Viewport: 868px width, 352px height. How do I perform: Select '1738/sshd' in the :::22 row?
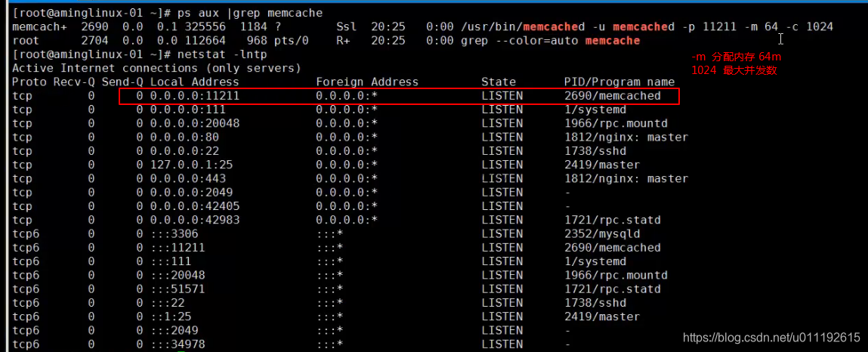pyautogui.click(x=595, y=303)
